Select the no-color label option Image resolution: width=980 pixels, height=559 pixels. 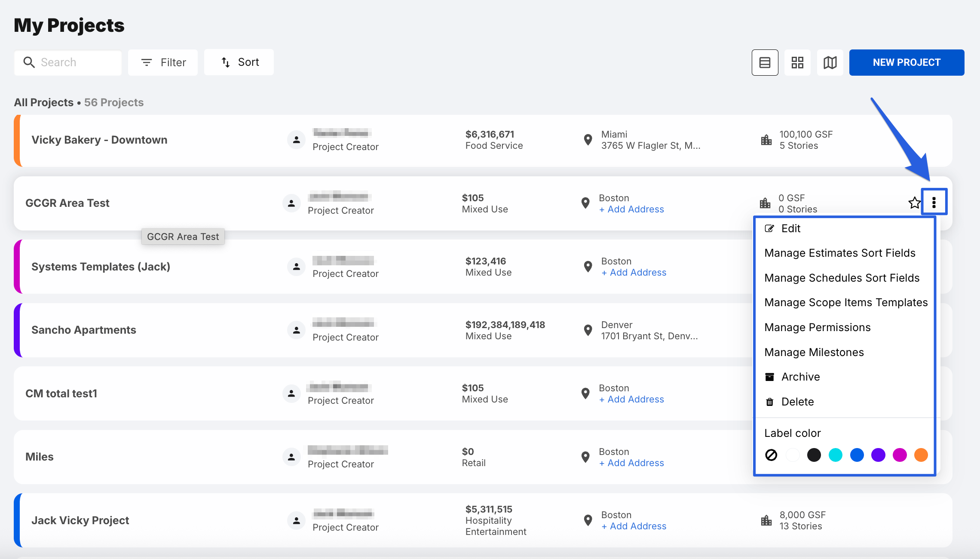771,455
